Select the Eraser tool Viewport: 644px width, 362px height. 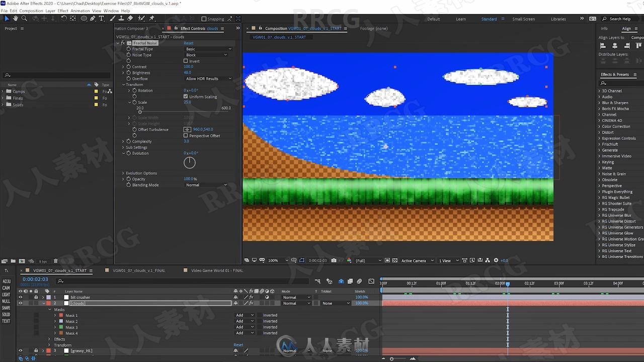(130, 19)
